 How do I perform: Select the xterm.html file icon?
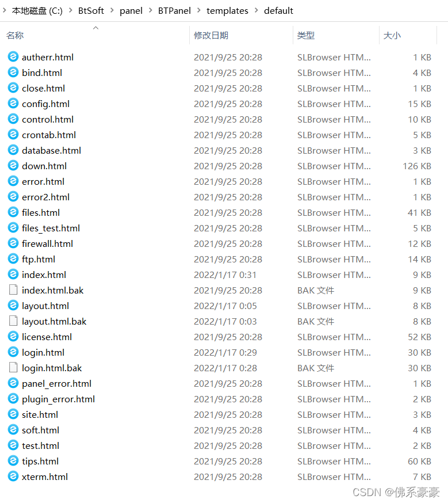coord(13,477)
